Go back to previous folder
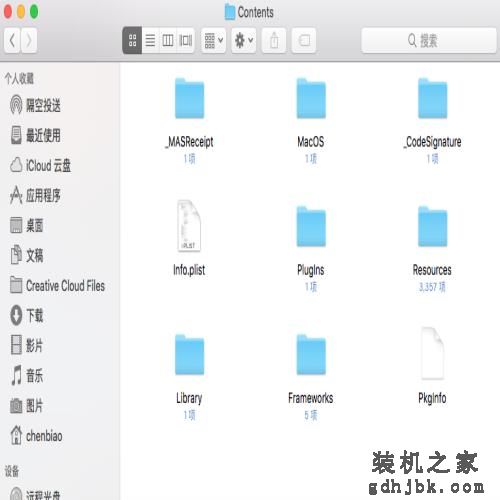The image size is (500, 500). pyautogui.click(x=12, y=40)
